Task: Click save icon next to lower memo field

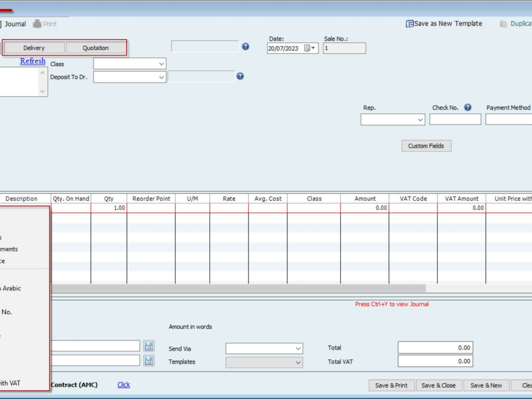Action: [x=149, y=360]
